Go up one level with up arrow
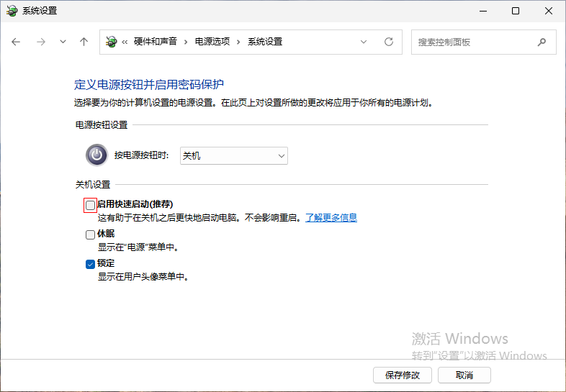 tap(84, 42)
